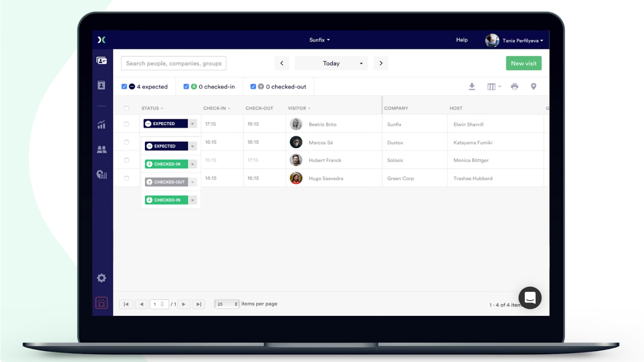The height and width of the screenshot is (362, 644).
Task: Click arrow beside the Checked-out status
Action: tap(192, 182)
